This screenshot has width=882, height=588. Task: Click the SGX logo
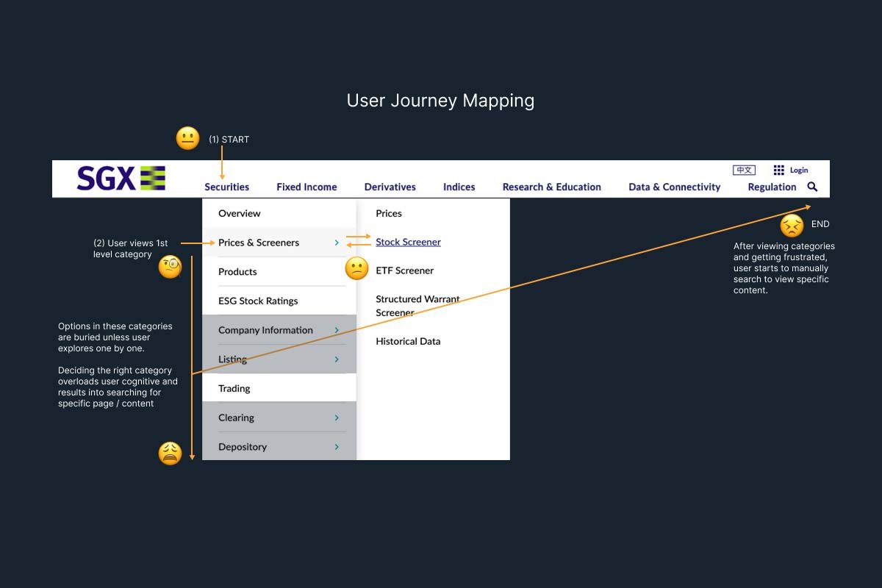[x=121, y=179]
